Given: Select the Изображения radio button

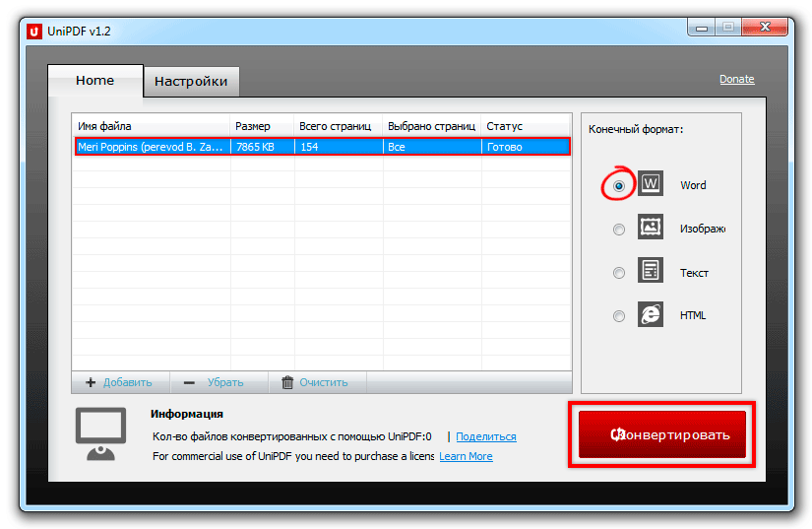Looking at the screenshot, I should (x=618, y=229).
